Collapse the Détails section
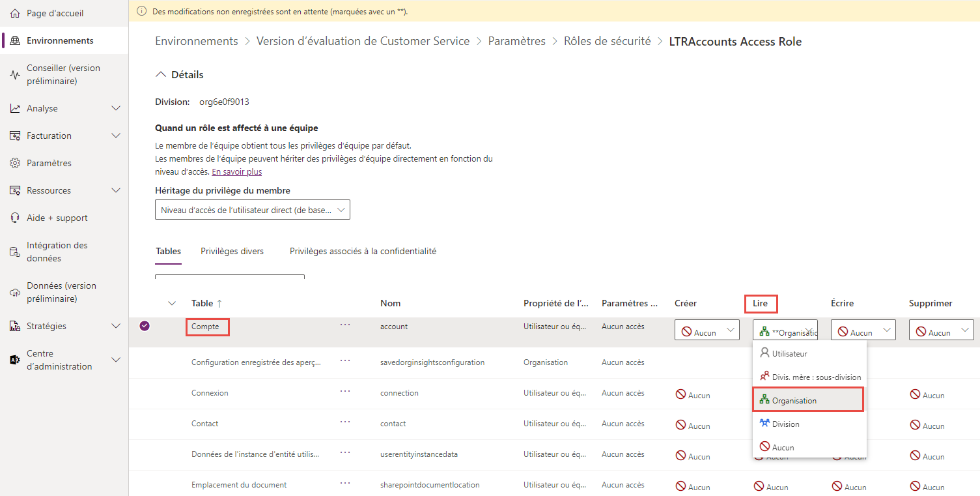 [160, 74]
